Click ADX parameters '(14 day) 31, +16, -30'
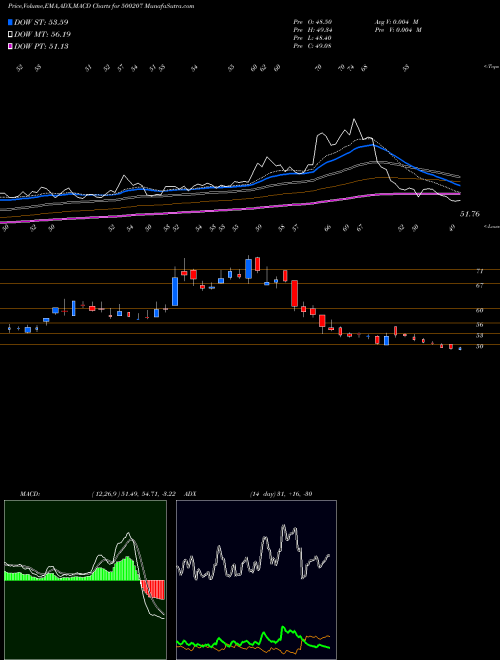The height and width of the screenshot is (660, 500). coord(280,494)
